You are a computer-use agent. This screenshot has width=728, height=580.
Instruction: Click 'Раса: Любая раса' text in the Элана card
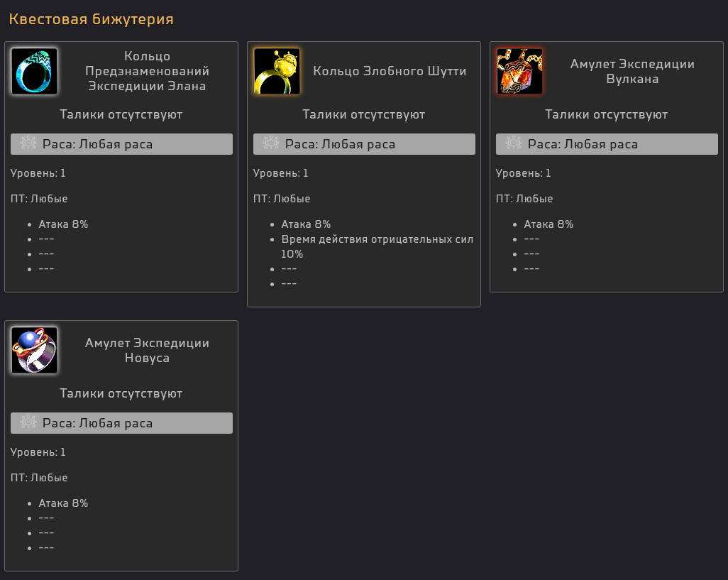97,144
